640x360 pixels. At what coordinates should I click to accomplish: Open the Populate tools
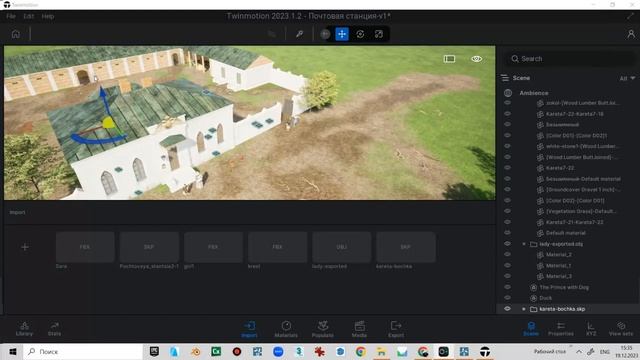(x=323, y=329)
